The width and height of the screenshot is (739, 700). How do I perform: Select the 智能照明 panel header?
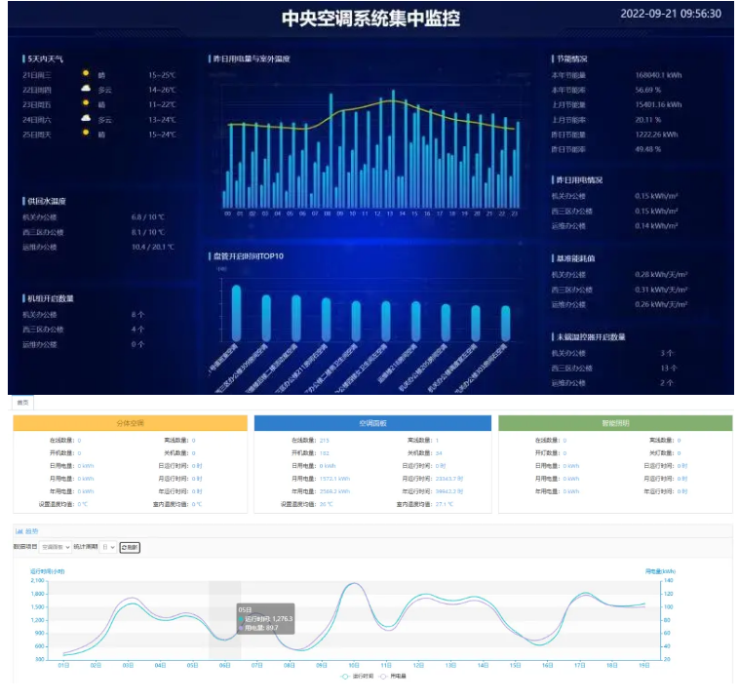[614, 423]
